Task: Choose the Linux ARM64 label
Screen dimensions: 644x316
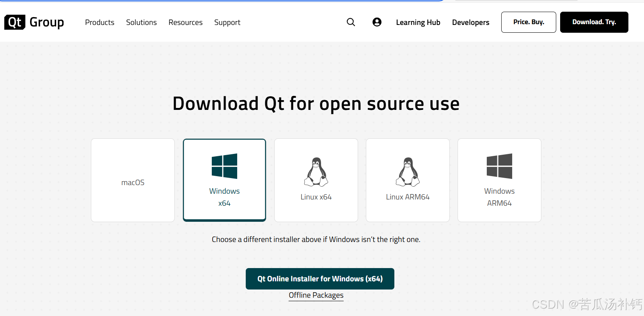Action: point(408,197)
